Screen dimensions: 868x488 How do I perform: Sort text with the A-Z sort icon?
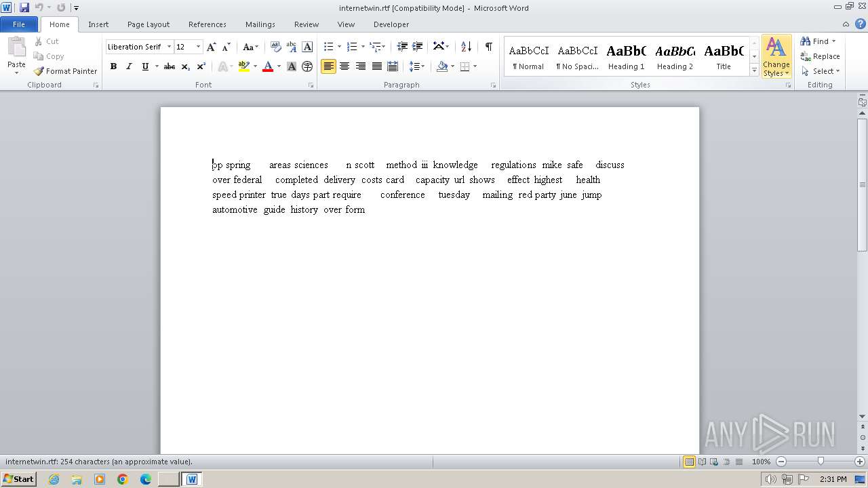[466, 47]
